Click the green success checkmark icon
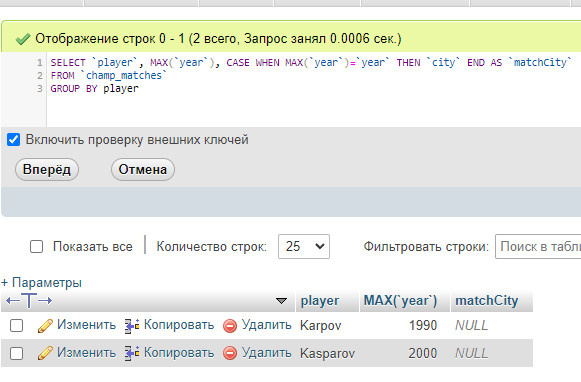 [x=23, y=39]
